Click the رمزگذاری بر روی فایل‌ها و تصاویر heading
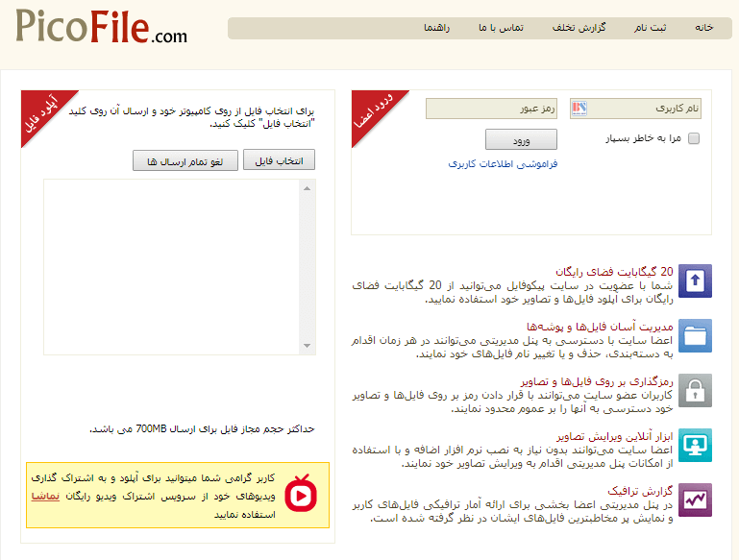This screenshot has width=739, height=560. [597, 381]
